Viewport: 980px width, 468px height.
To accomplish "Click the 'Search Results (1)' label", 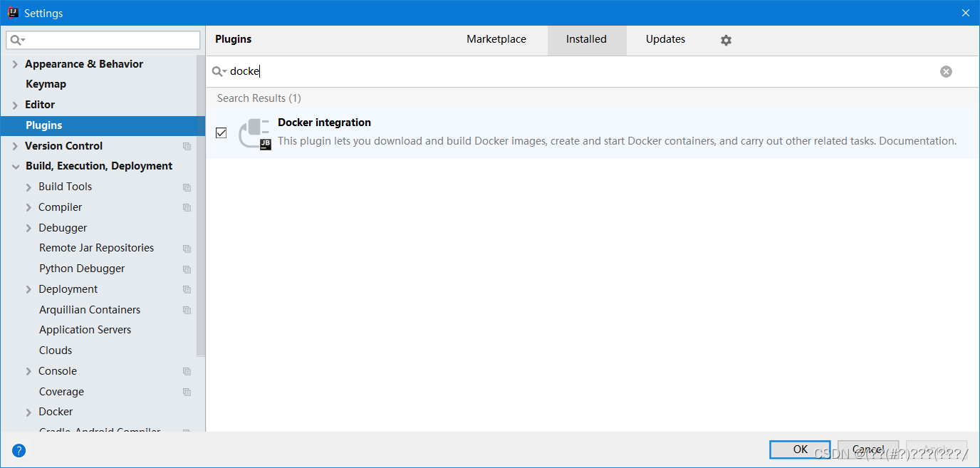I will point(259,98).
